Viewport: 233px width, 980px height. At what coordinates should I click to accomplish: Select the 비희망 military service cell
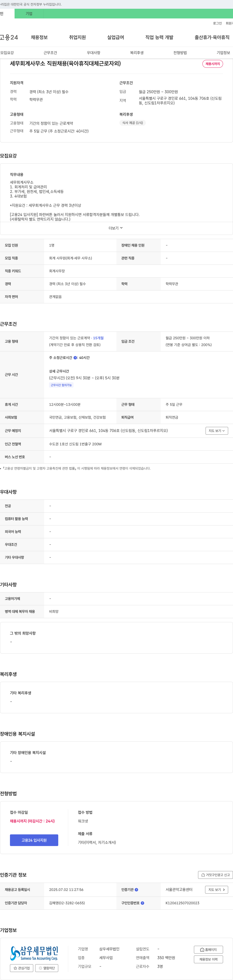click(54, 611)
